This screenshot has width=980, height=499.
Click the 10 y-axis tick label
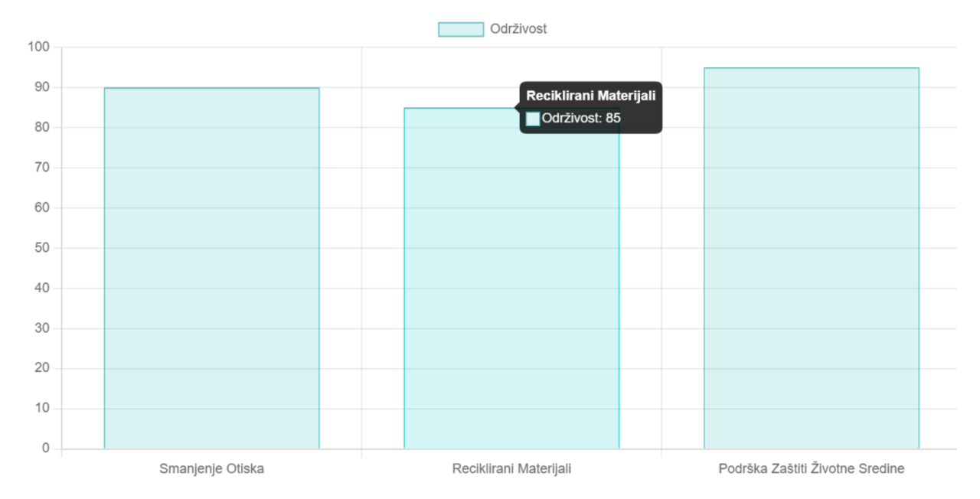pos(41,409)
